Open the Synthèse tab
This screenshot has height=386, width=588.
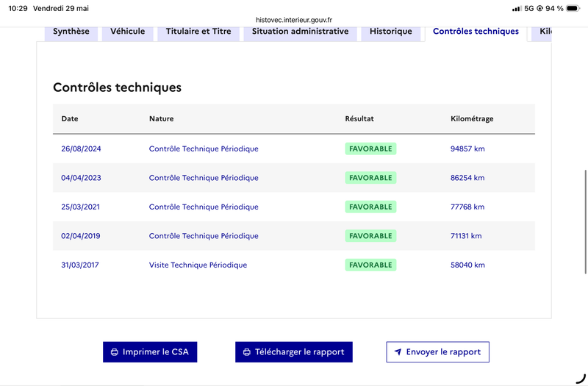(x=71, y=32)
